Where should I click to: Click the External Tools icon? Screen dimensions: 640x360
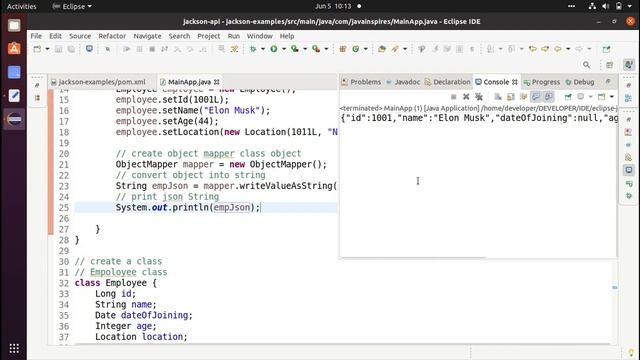click(x=316, y=49)
